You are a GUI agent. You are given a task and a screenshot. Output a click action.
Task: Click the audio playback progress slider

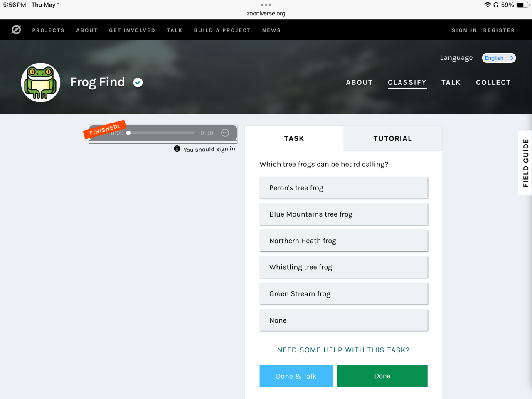point(162,133)
